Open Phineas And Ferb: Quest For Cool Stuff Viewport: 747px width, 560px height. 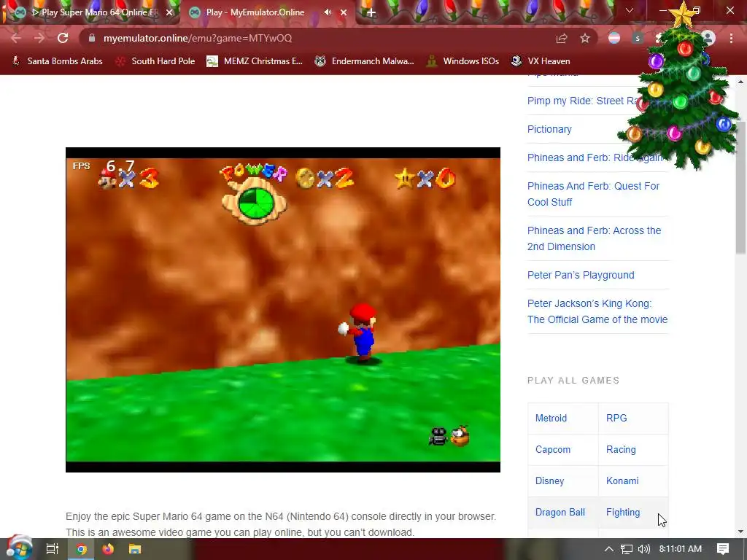(x=593, y=194)
